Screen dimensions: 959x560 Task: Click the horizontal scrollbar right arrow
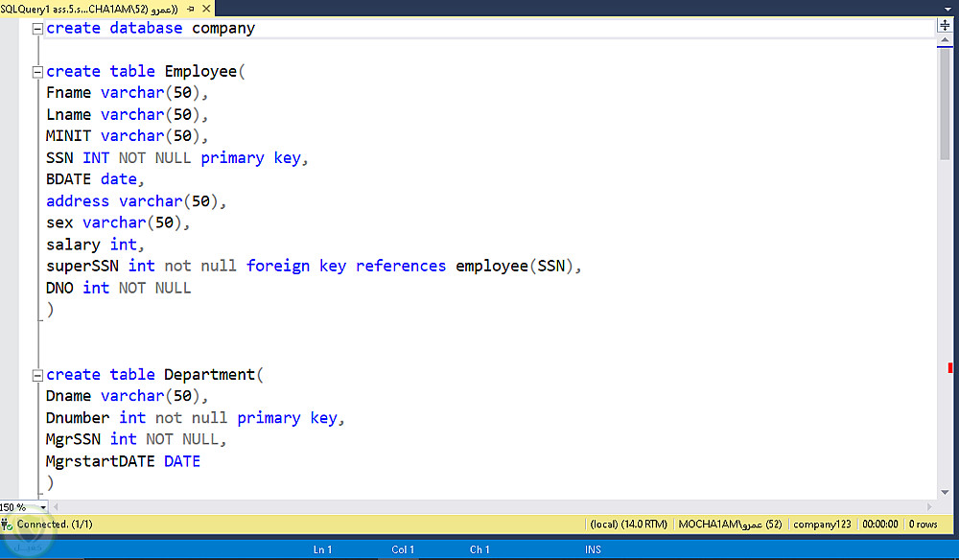[x=929, y=507]
